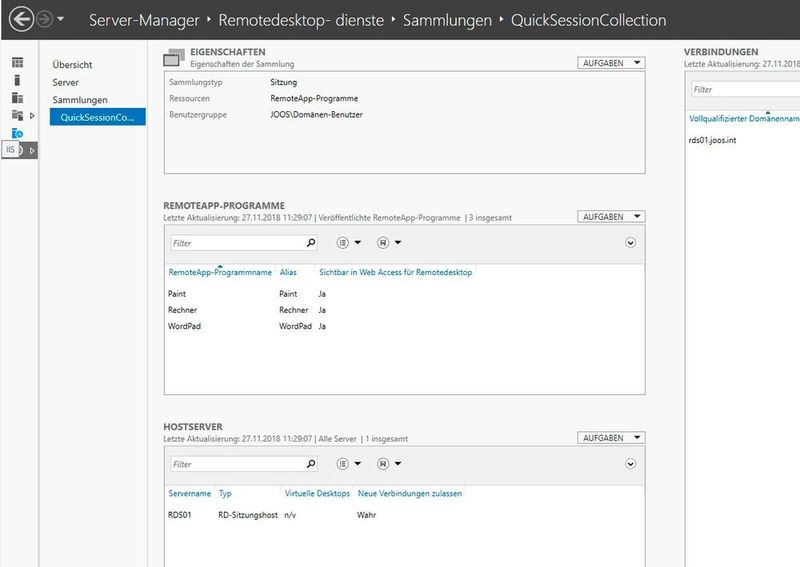
Task: Sort by Servername column
Action: click(189, 494)
